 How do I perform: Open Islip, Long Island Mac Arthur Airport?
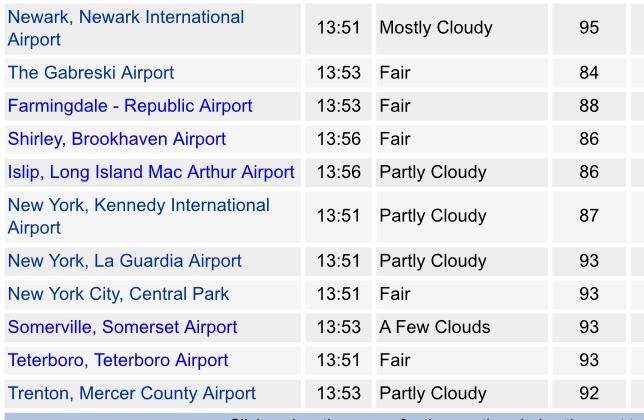[151, 172]
